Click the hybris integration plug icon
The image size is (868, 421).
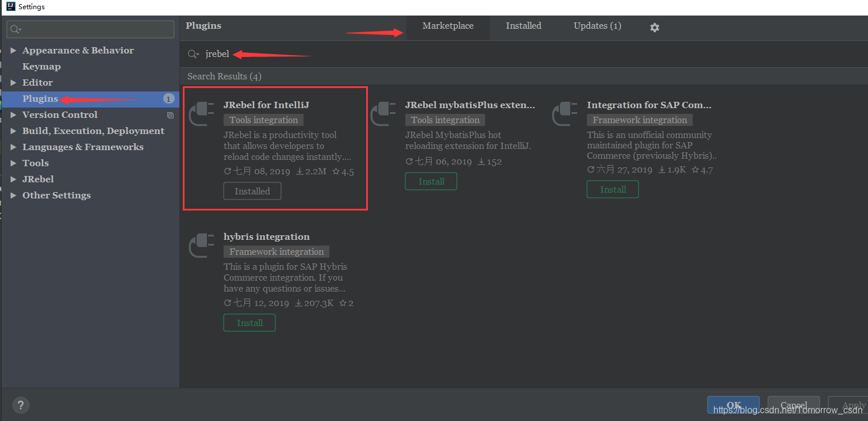201,246
